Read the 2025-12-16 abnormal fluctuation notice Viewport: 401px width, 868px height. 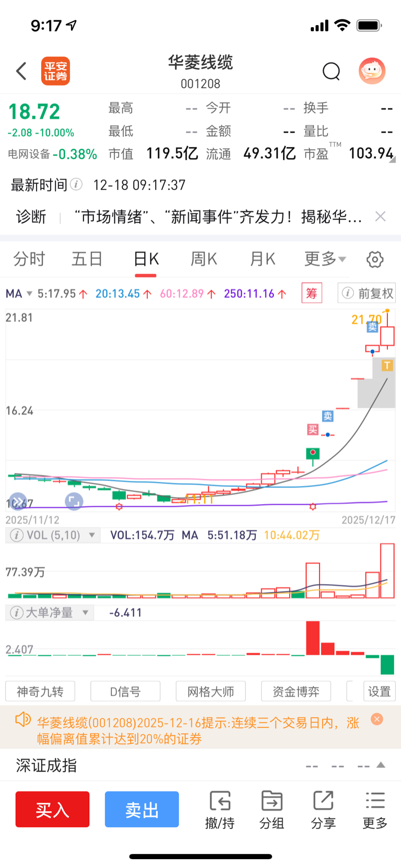(198, 730)
